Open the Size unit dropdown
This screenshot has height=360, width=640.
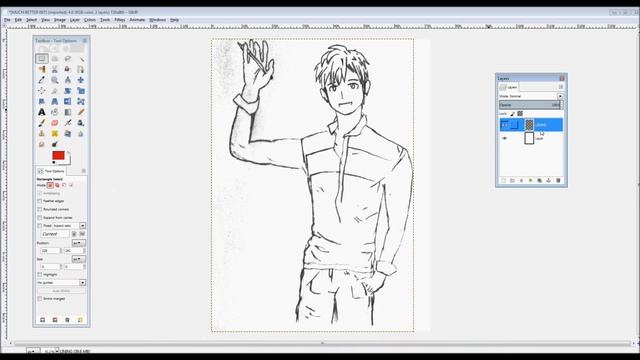(78, 259)
